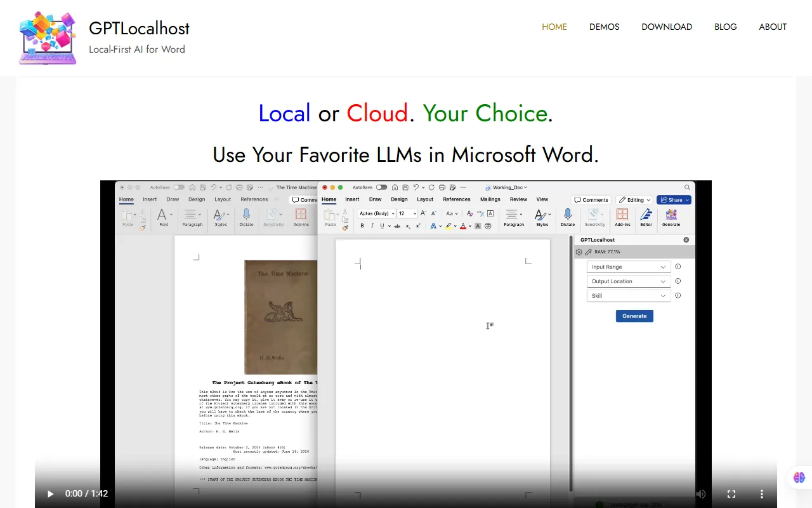Click the info icon beside Skill
This screenshot has width=812, height=508.
[678, 295]
